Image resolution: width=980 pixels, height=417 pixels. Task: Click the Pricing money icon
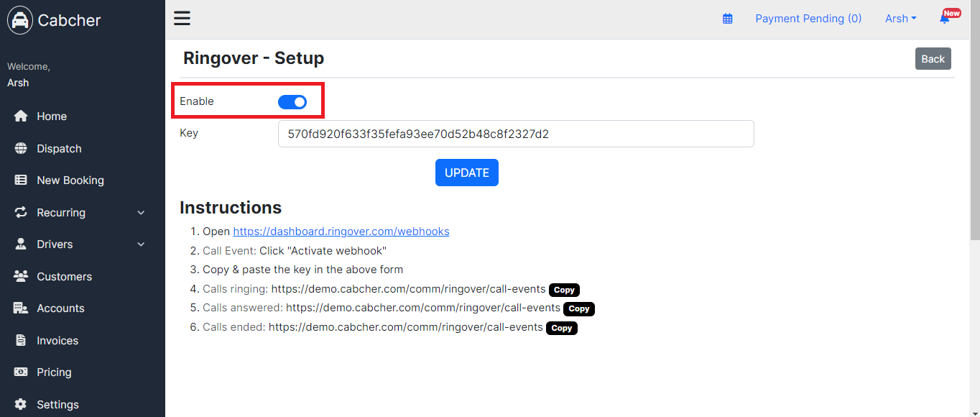click(x=21, y=372)
